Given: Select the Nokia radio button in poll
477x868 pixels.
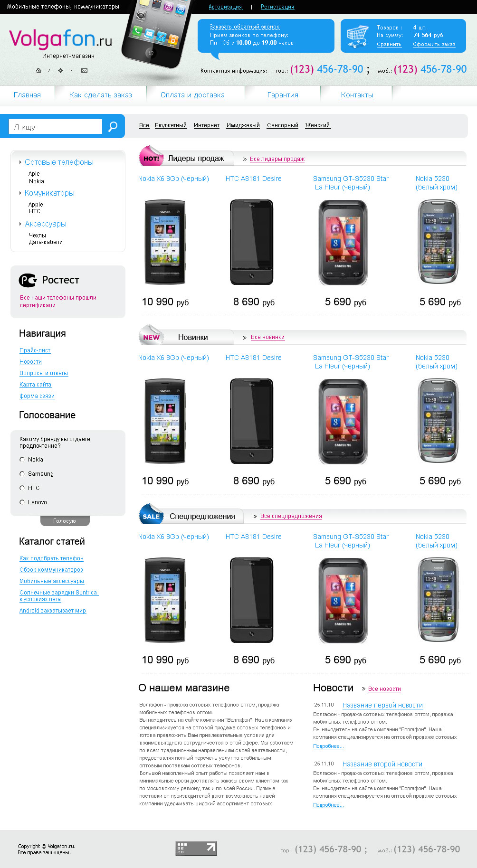Looking at the screenshot, I should [22, 459].
